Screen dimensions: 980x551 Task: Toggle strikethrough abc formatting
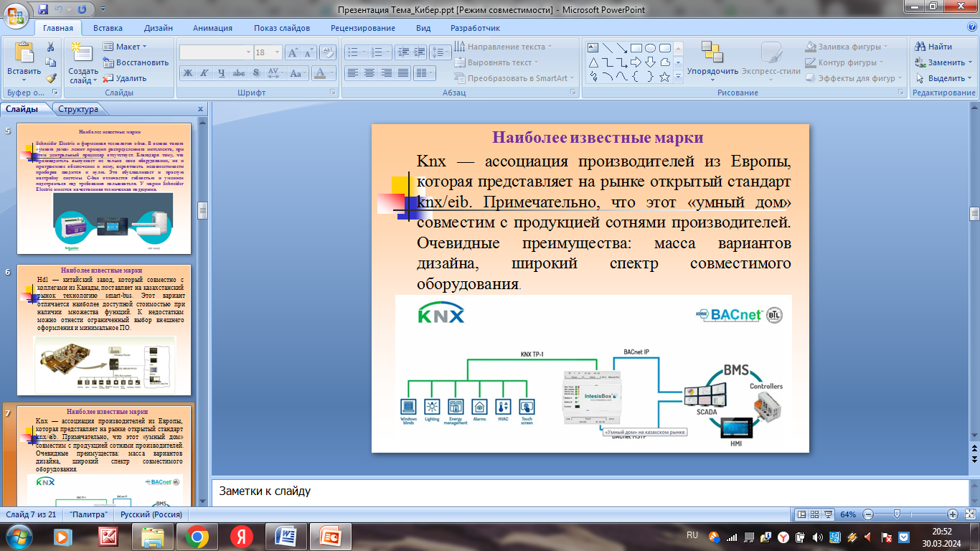pos(239,73)
